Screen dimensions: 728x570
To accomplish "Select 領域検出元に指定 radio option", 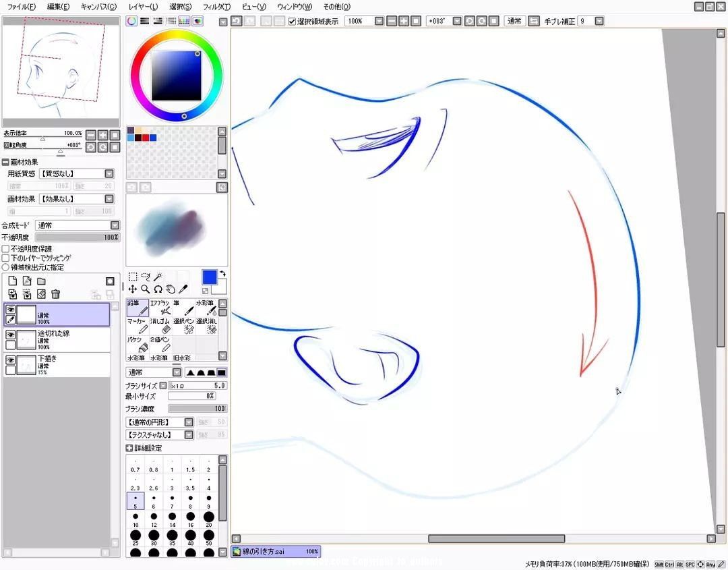I will tap(5, 268).
